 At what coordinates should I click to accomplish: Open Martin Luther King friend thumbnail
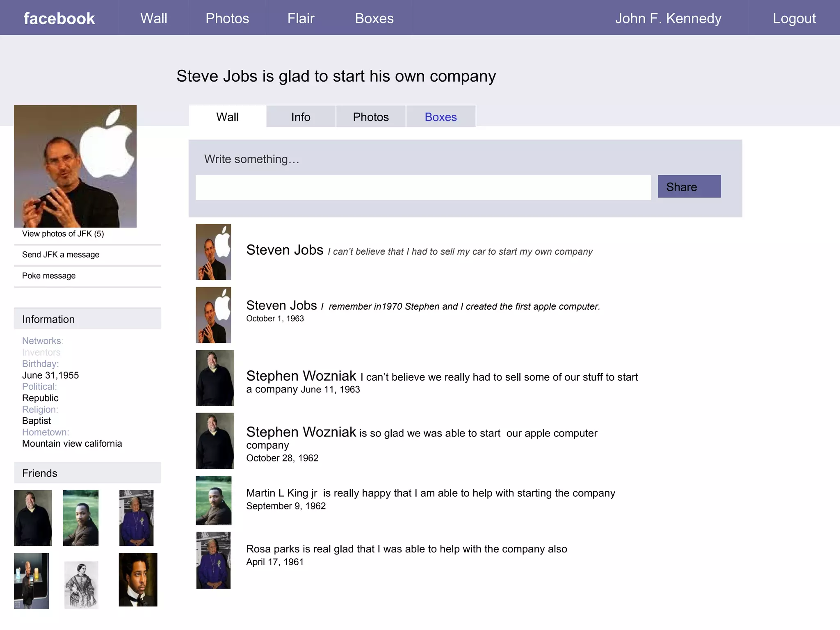80,518
